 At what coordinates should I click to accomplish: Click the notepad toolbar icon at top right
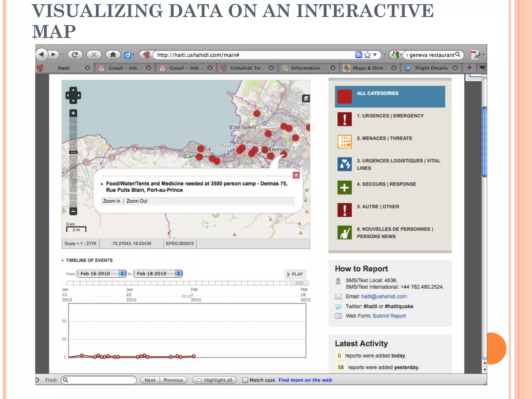pos(475,55)
